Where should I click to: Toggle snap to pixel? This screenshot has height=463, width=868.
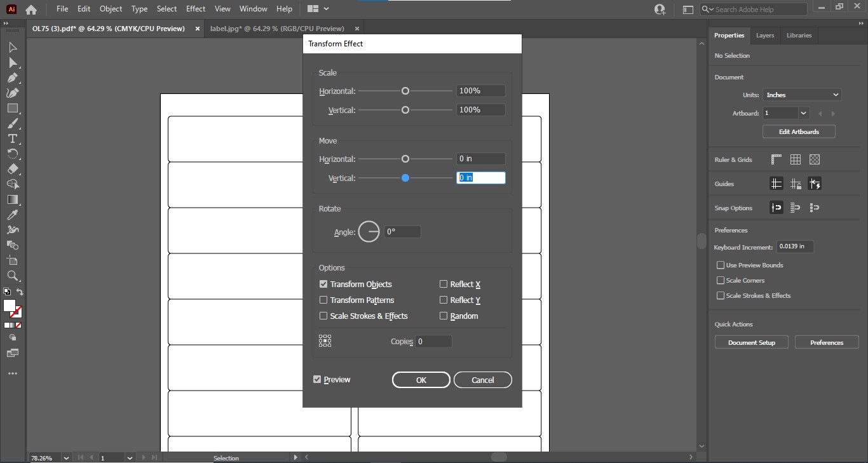point(815,208)
